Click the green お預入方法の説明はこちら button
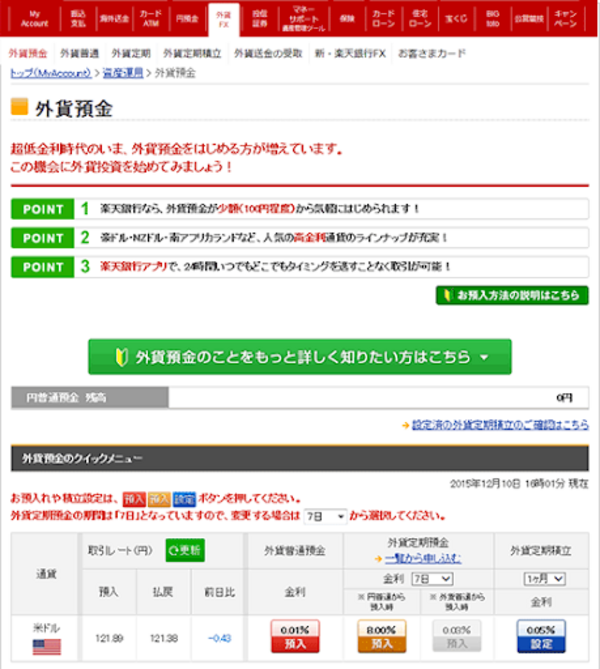 (x=512, y=296)
